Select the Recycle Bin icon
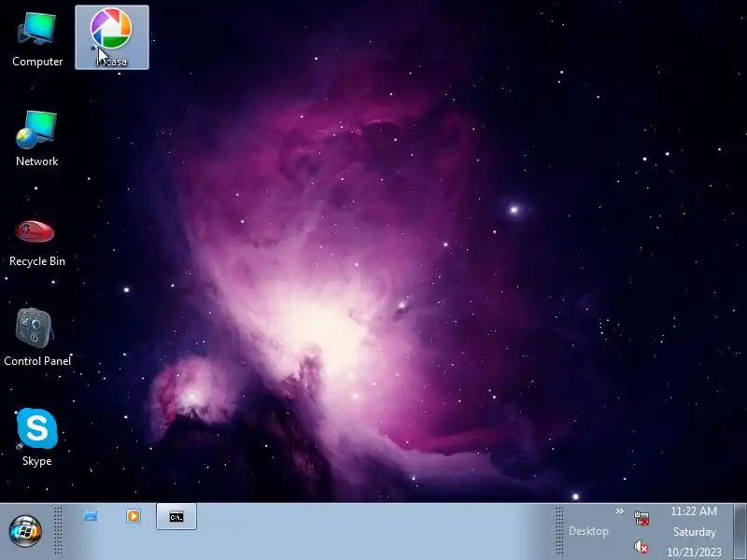Viewport: 747px width, 560px height. (x=37, y=242)
